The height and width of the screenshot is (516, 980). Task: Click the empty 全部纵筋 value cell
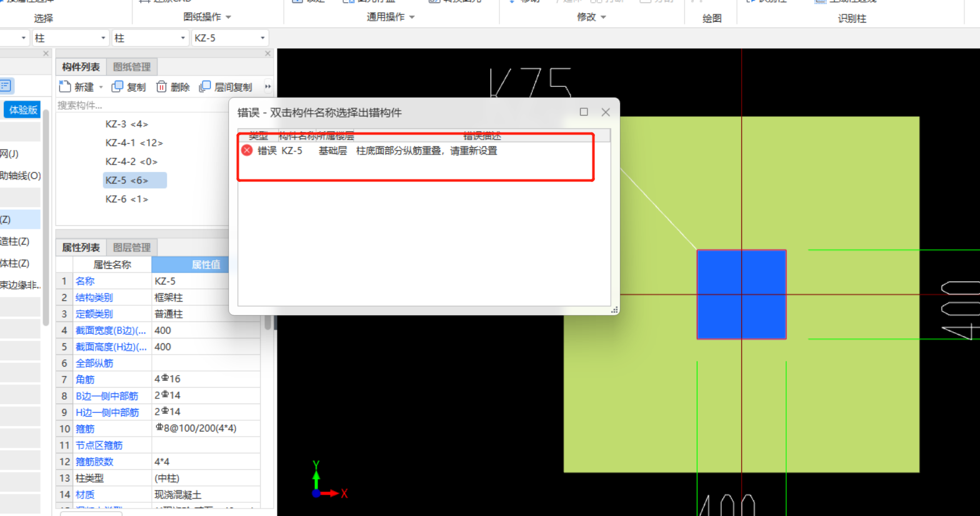pyautogui.click(x=206, y=363)
